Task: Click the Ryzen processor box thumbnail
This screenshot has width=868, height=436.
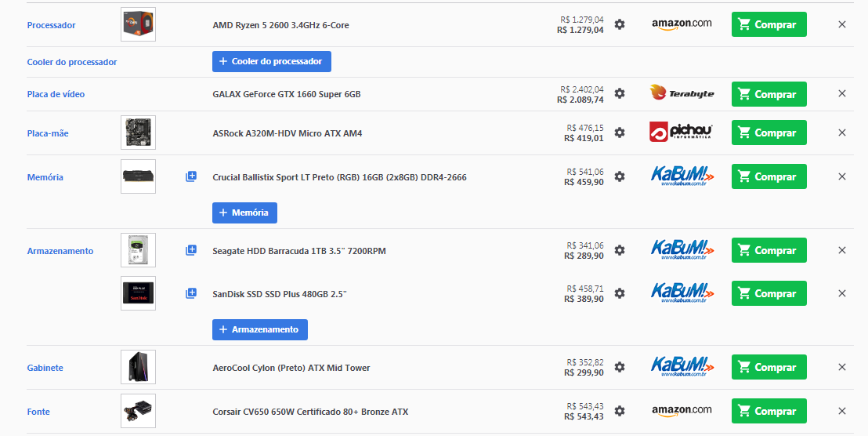Action: (x=139, y=24)
